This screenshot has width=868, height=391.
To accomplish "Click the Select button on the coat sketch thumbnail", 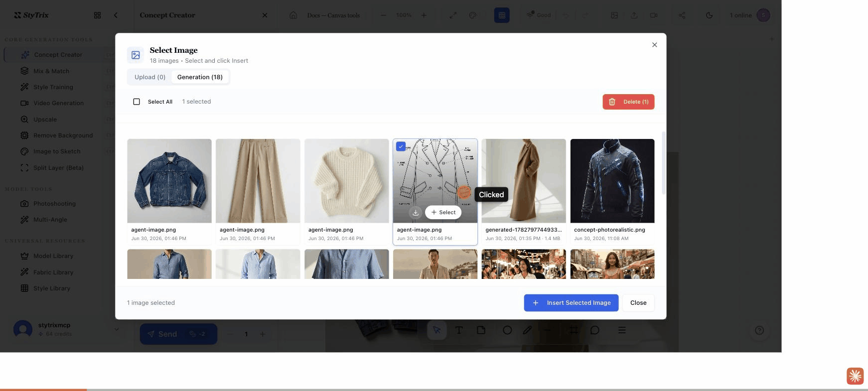I will pyautogui.click(x=443, y=212).
